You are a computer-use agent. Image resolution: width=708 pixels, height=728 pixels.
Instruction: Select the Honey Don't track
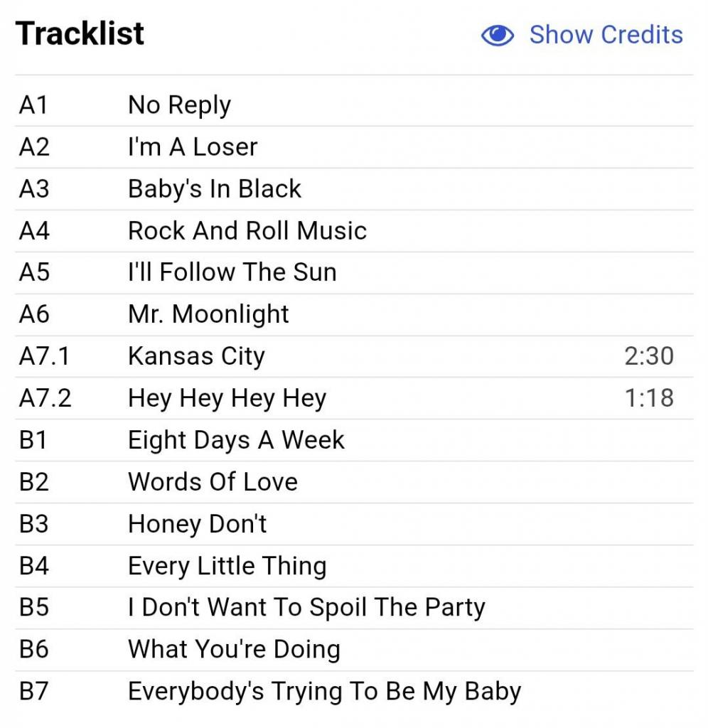pos(198,524)
